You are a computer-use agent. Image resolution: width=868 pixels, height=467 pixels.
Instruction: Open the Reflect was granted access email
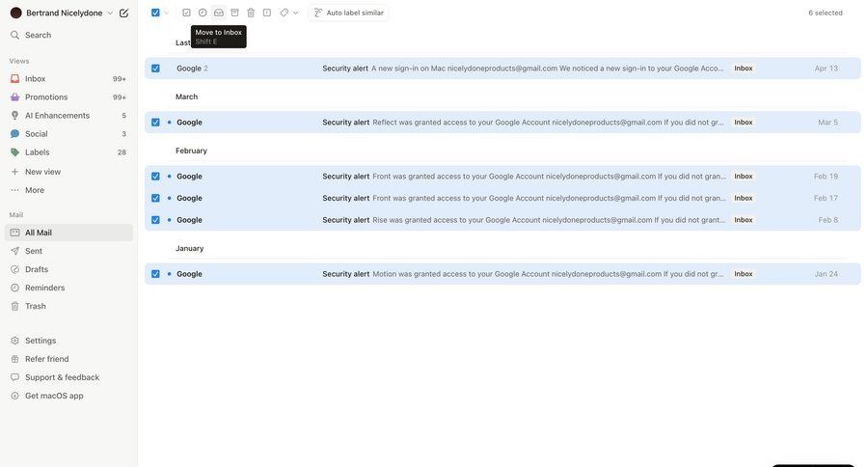click(502, 123)
